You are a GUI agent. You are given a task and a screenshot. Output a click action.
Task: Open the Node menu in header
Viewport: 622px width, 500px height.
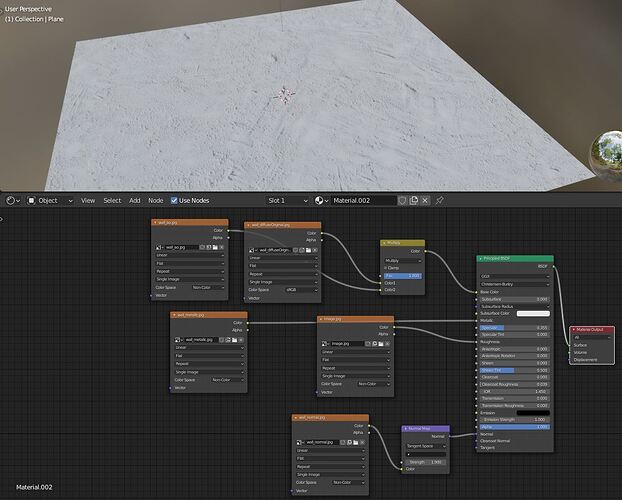click(x=155, y=200)
